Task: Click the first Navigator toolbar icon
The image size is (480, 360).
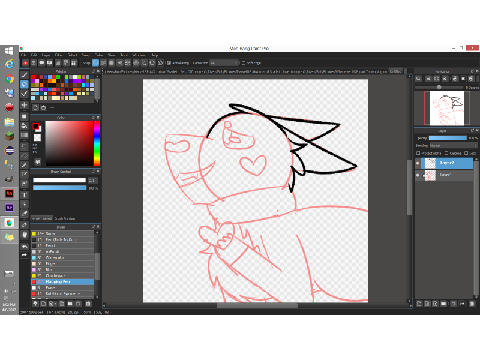Action: (x=418, y=79)
